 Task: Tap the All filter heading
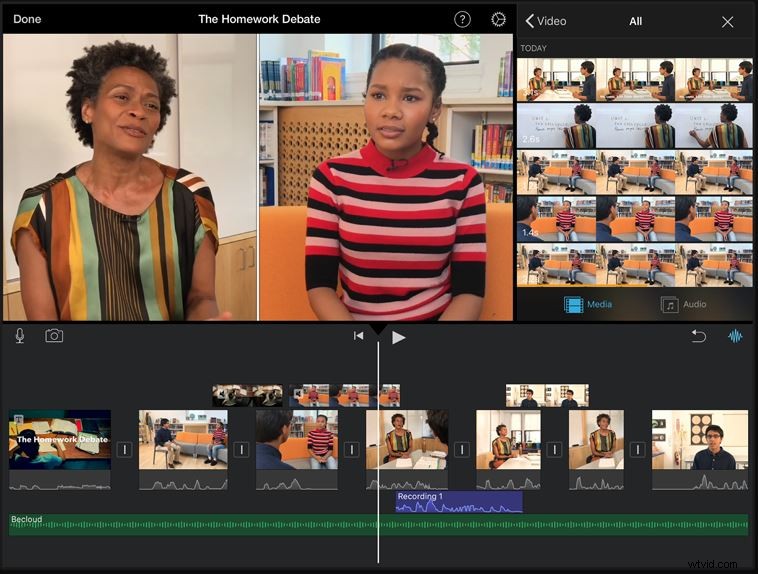point(635,21)
